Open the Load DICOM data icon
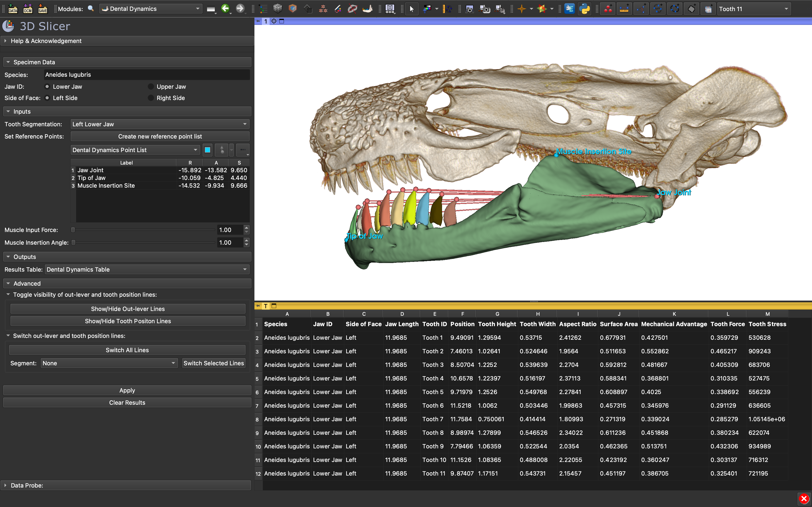 (27, 9)
